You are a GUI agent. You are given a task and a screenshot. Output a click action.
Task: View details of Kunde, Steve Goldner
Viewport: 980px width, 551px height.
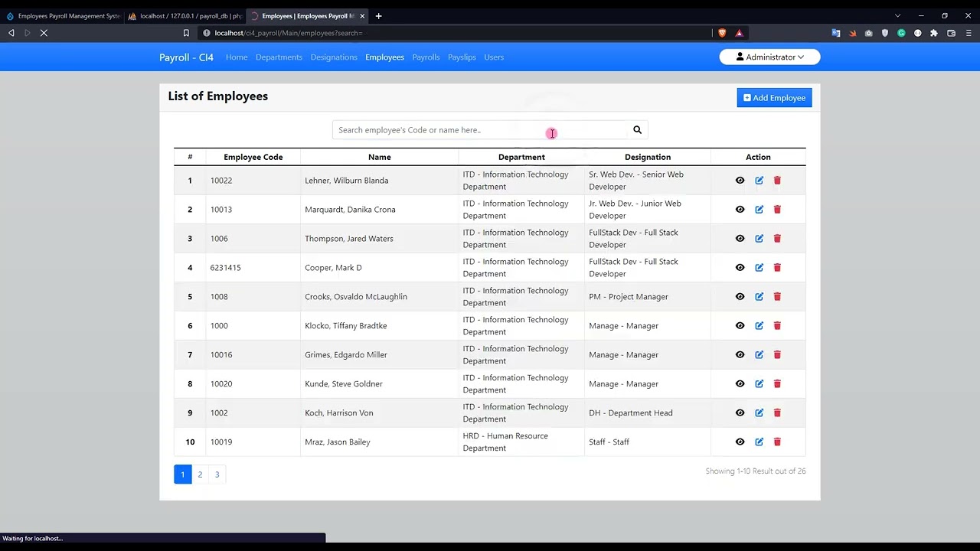740,384
